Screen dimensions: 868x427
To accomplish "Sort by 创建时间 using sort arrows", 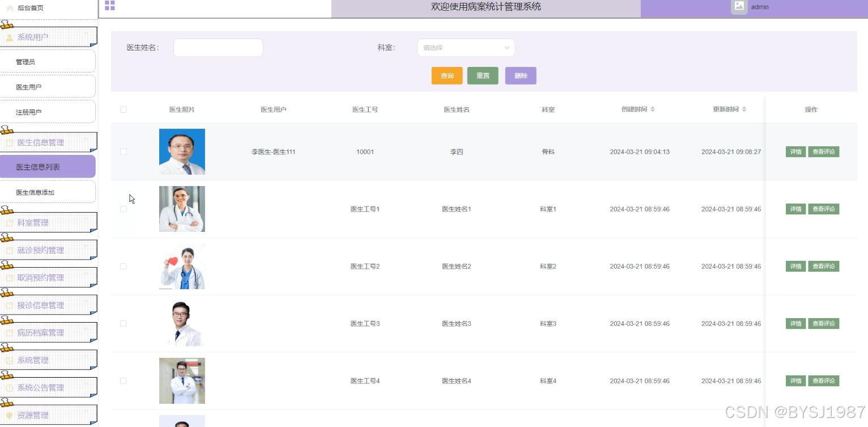I will (653, 109).
